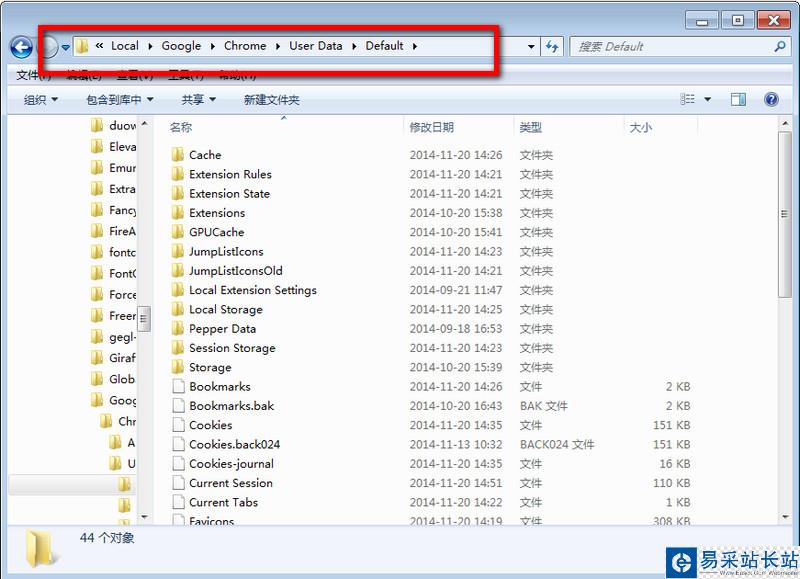Click the Google breadcrumb segment
The image size is (800, 579).
[181, 46]
